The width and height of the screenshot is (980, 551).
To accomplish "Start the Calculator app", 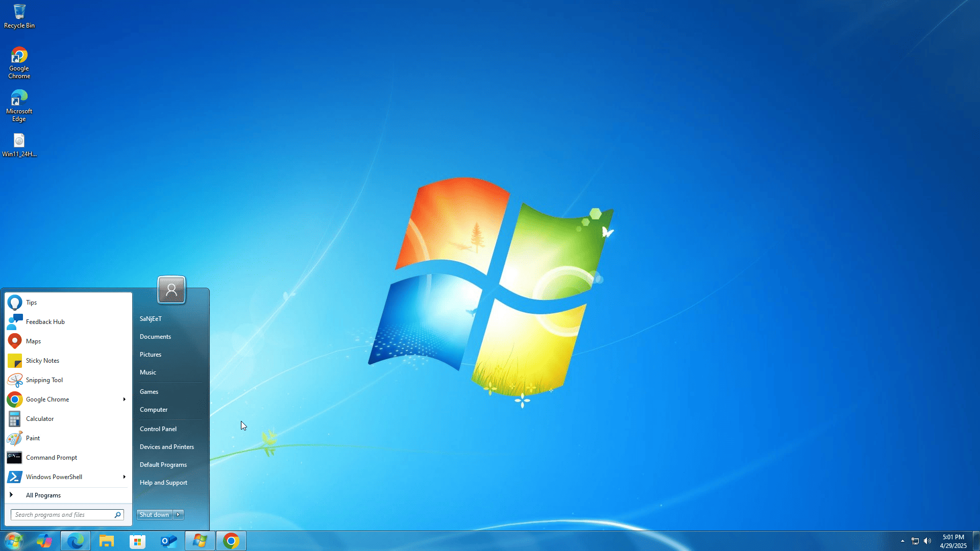I will [x=39, y=418].
